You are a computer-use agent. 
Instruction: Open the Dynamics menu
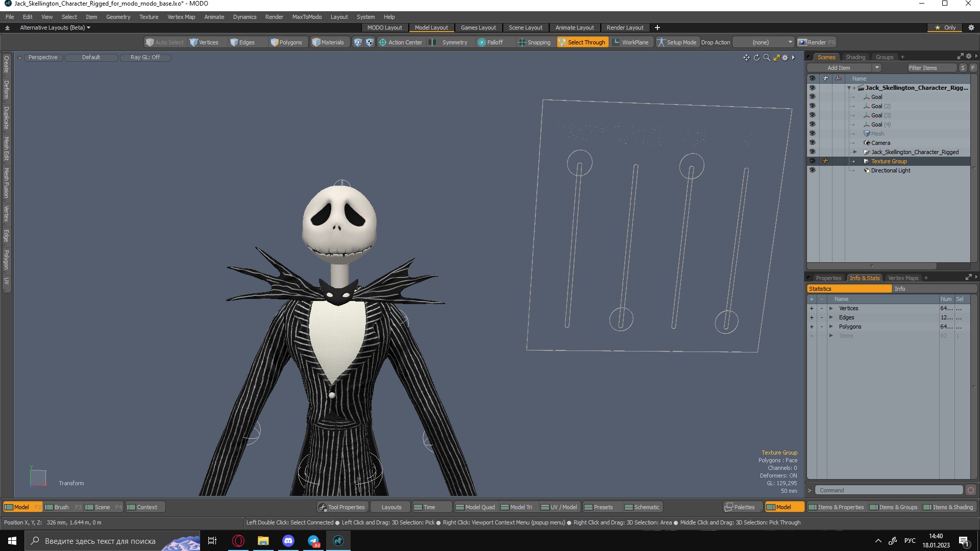pos(244,17)
